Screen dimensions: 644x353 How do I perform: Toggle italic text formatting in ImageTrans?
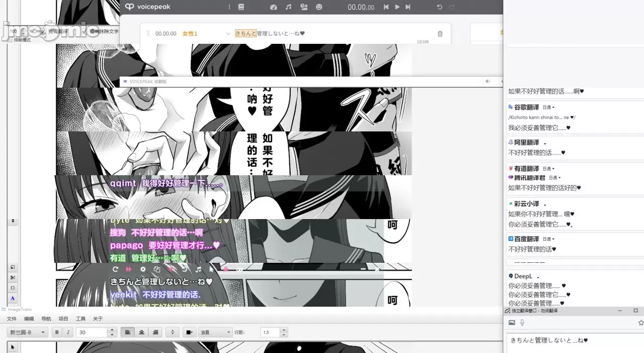(68, 332)
